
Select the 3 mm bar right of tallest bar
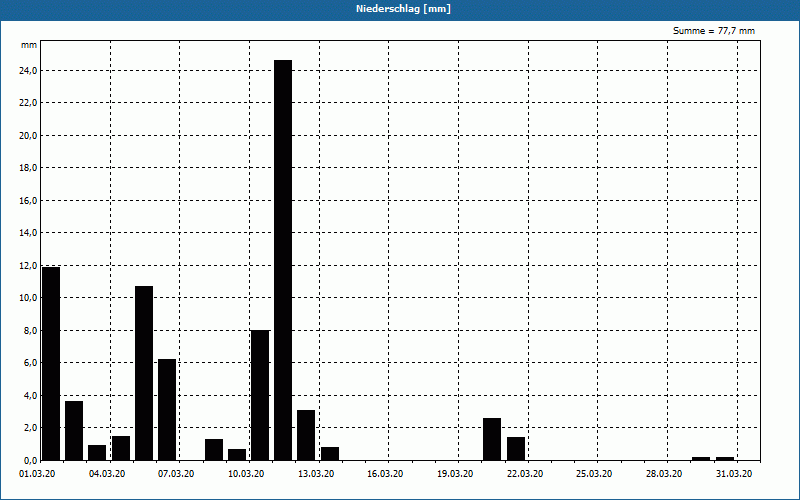[306, 435]
